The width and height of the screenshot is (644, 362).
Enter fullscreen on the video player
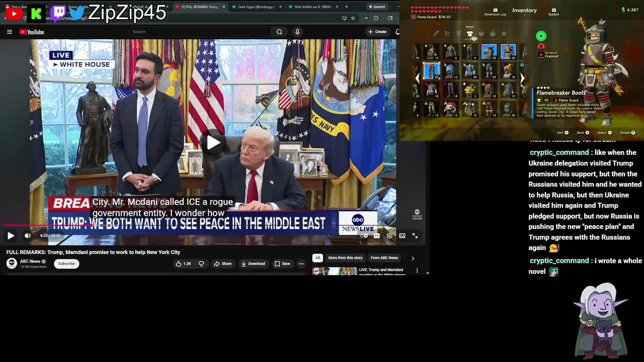point(415,235)
